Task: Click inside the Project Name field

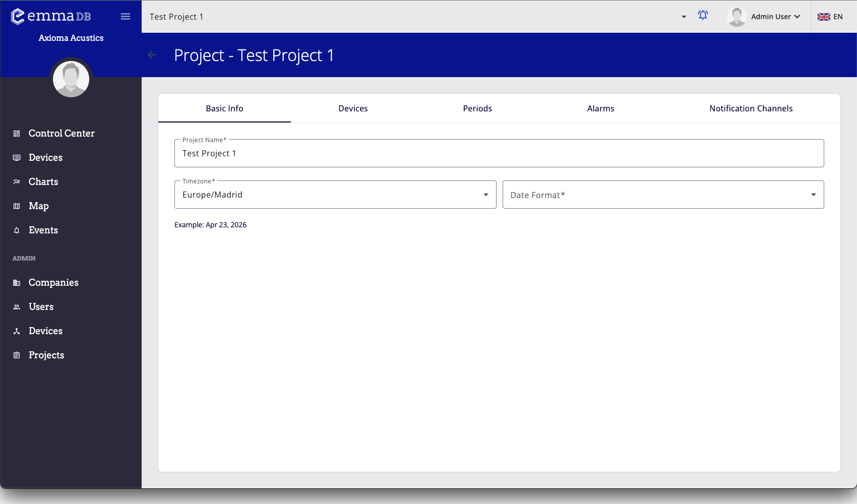Action: [x=499, y=153]
